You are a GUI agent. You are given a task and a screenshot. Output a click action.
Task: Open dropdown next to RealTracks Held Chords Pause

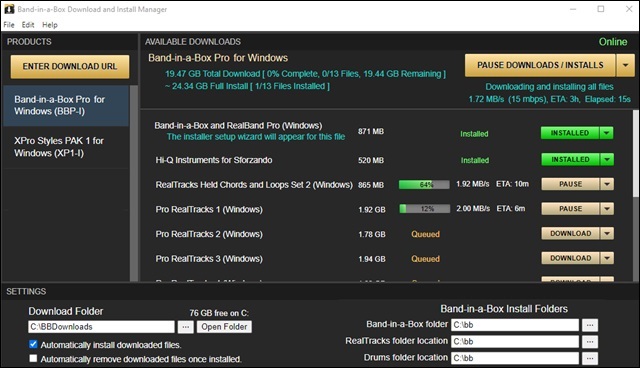click(x=607, y=184)
